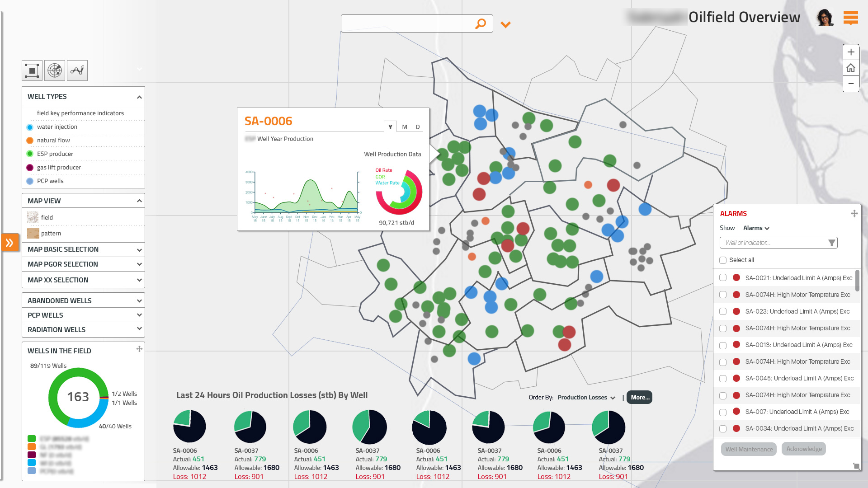Screen dimensions: 868x488
Task: Zoom in on the map
Action: [851, 52]
